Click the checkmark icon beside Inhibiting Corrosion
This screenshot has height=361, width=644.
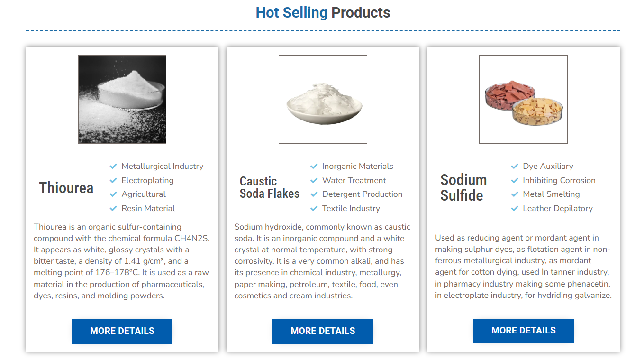click(x=515, y=181)
